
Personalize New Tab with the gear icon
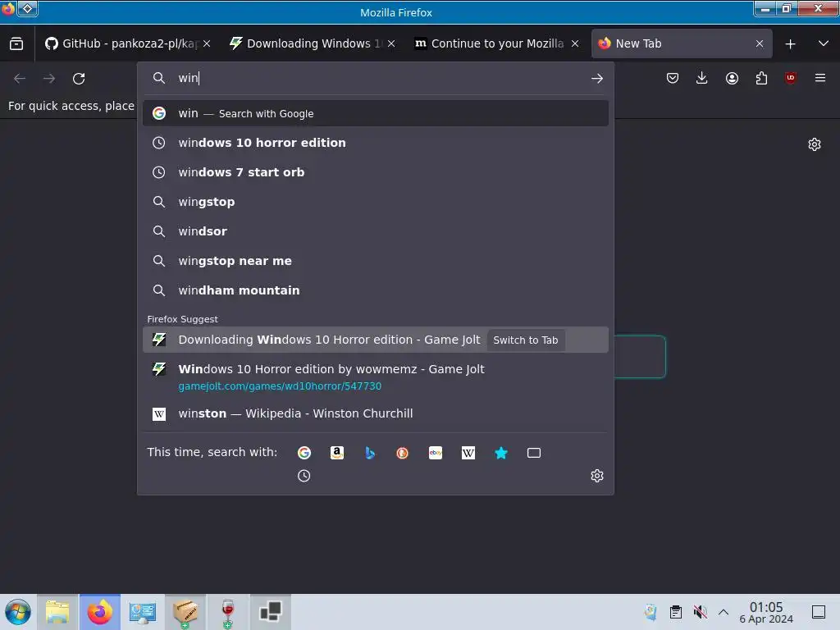click(x=815, y=144)
